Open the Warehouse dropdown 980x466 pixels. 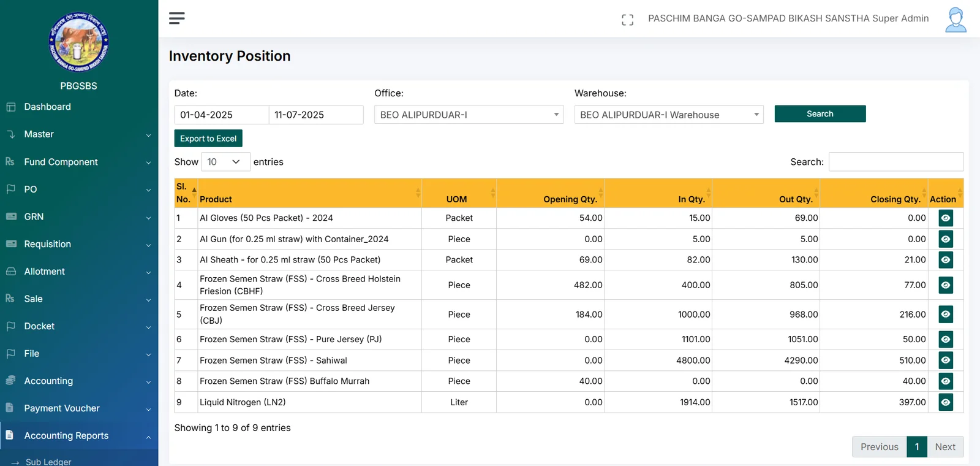tap(668, 115)
